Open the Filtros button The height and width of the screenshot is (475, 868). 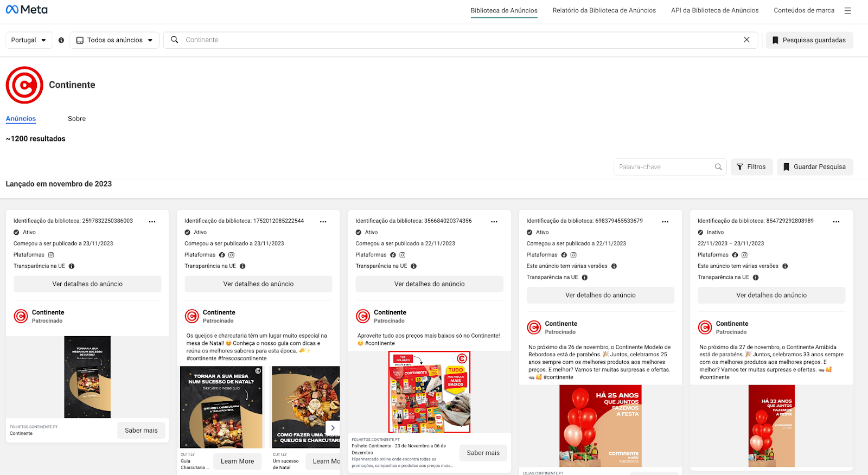click(751, 167)
